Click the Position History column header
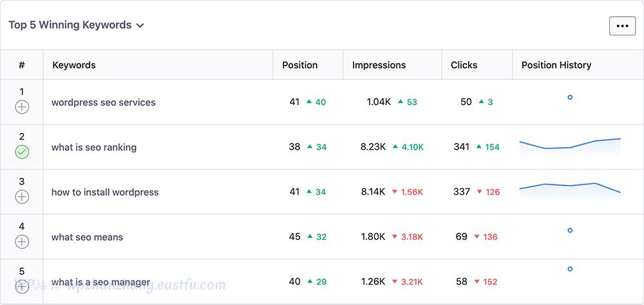The image size is (644, 305). [x=556, y=65]
